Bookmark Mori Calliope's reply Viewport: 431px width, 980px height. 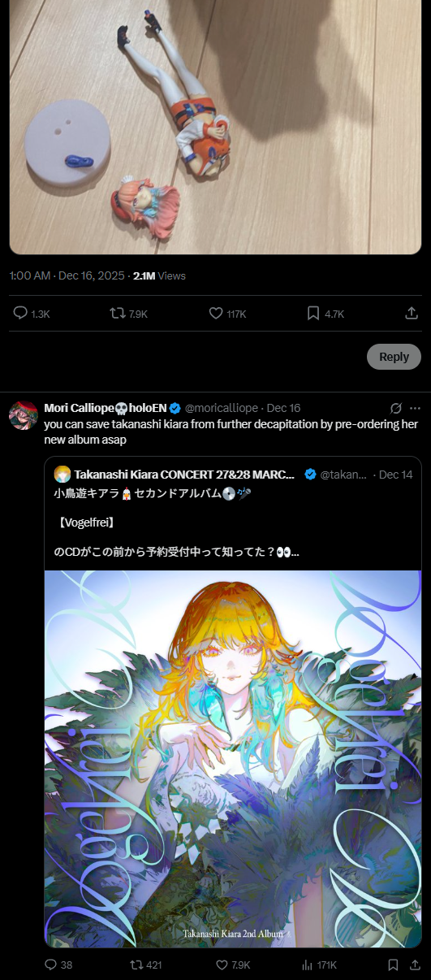coord(393,965)
